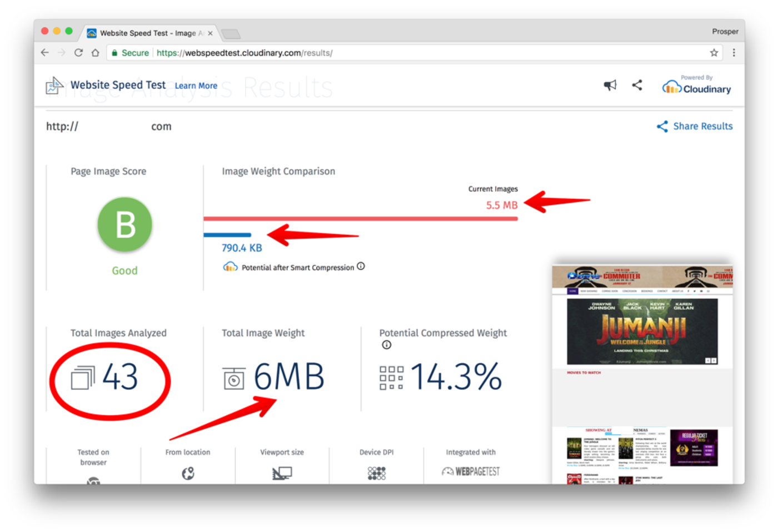
Task: Click the Good rating label
Action: click(124, 270)
